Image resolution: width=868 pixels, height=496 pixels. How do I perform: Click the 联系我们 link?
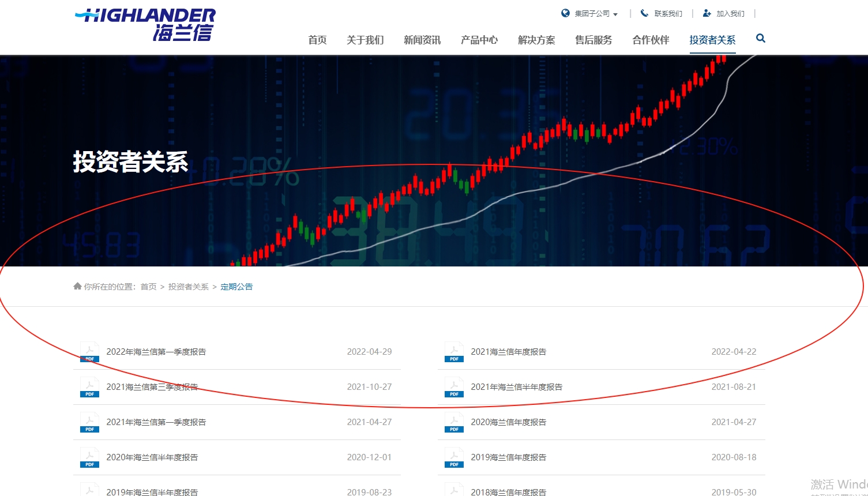click(x=668, y=13)
